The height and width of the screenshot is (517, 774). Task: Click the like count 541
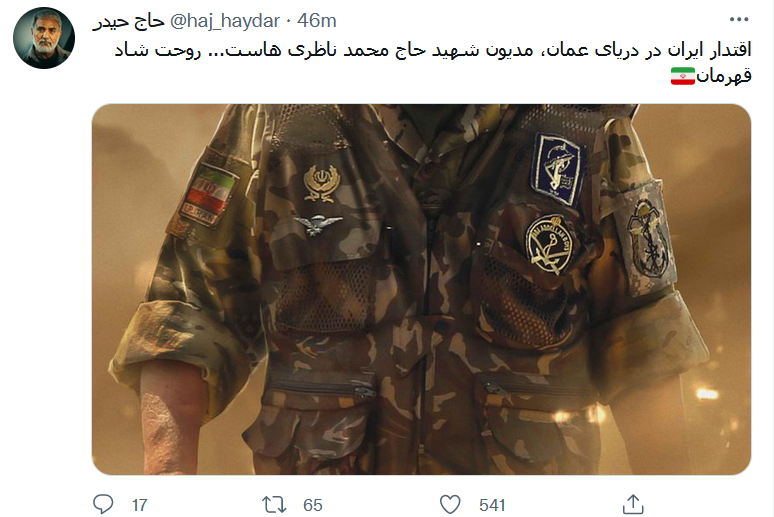coord(492,505)
